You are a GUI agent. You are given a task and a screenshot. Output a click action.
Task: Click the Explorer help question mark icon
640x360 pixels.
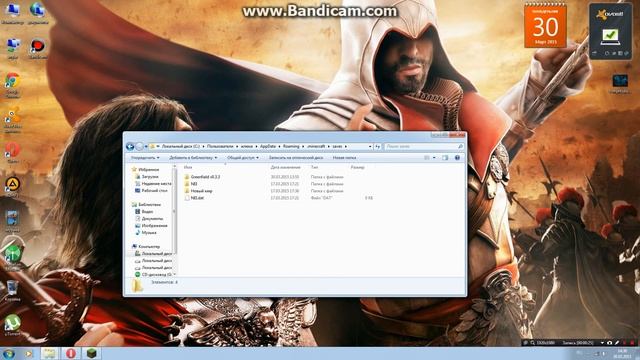click(x=457, y=158)
